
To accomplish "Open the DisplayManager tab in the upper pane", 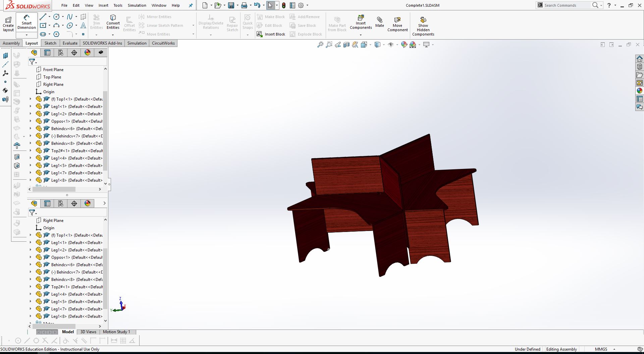I will tap(88, 53).
